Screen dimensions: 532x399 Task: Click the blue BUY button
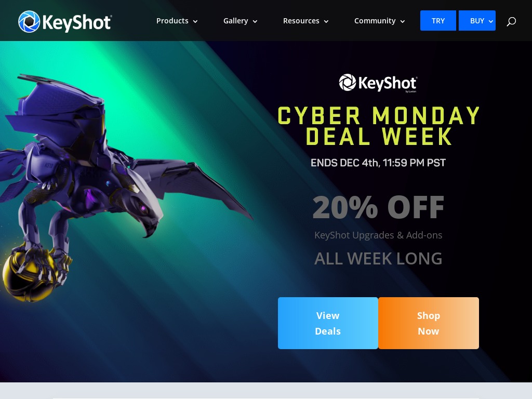[x=477, y=21]
